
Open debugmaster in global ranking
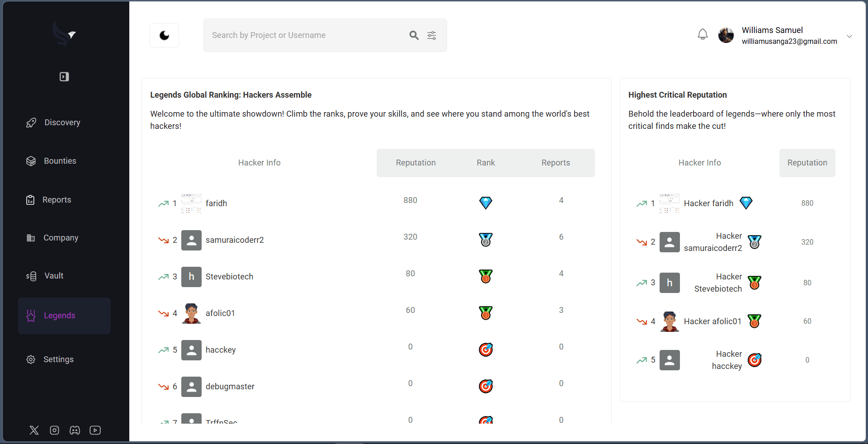tap(230, 387)
